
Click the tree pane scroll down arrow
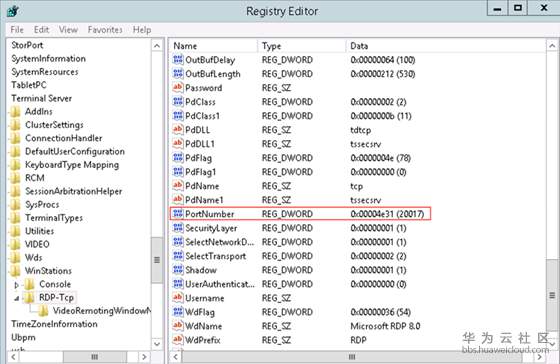click(157, 344)
